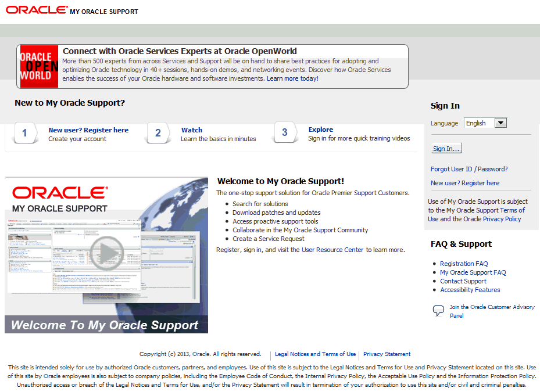Click the 'Sign In' panel heading
540x392 pixels.
pyautogui.click(x=445, y=106)
